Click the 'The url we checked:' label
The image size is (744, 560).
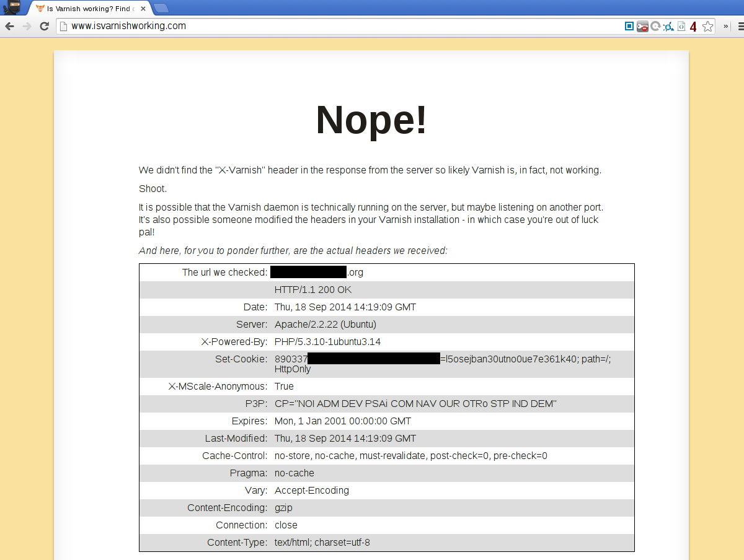[x=225, y=273]
